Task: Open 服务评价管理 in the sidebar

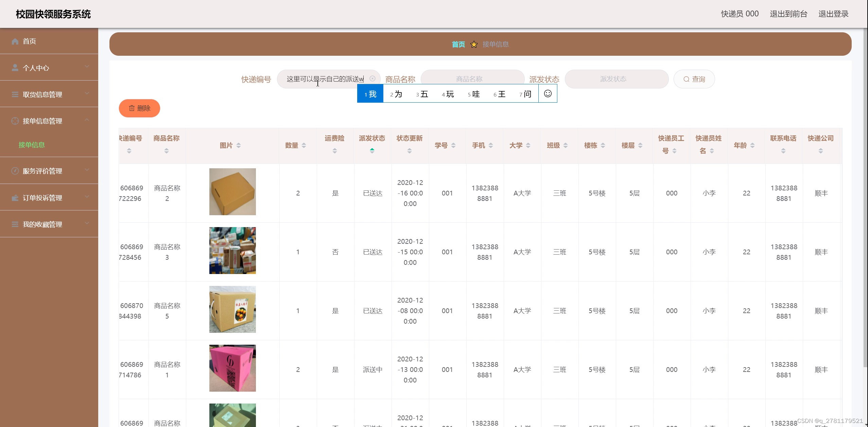Action: pyautogui.click(x=49, y=171)
